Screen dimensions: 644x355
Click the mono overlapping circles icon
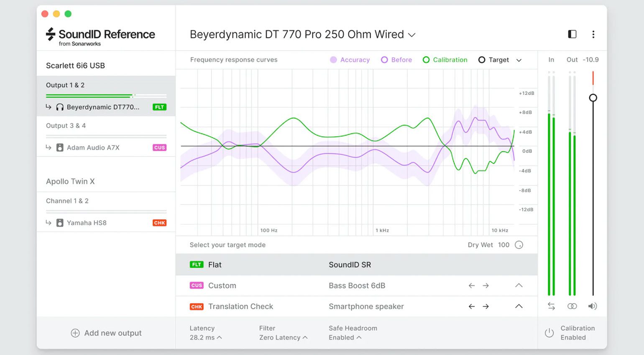572,306
